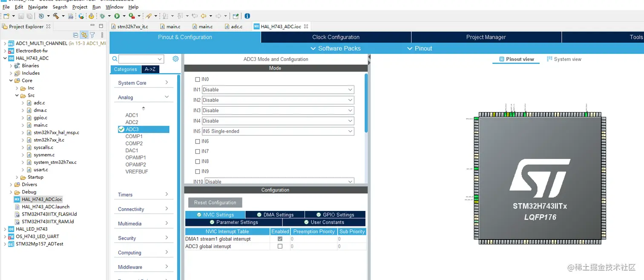Click the globe launch toolbar icon
This screenshot has height=280, width=644.
click(x=81, y=16)
